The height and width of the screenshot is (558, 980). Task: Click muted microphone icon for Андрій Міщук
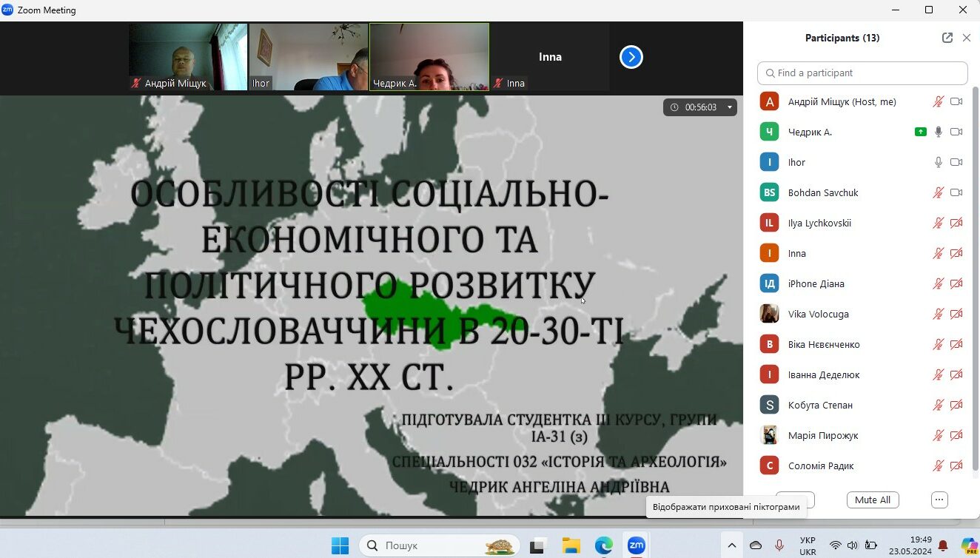938,101
